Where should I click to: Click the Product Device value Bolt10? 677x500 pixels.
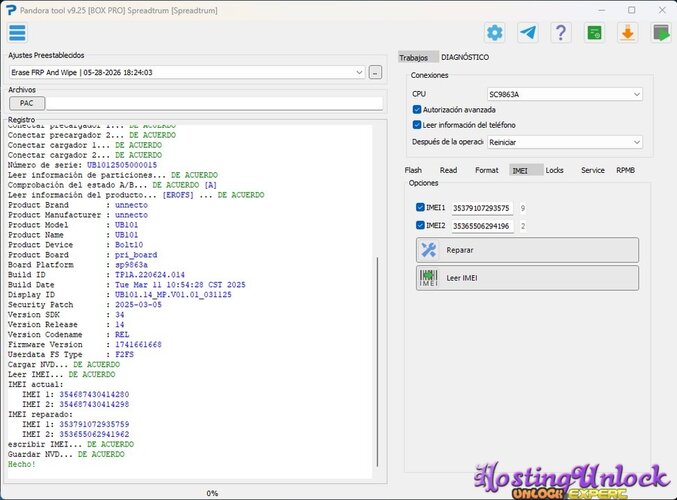129,245
